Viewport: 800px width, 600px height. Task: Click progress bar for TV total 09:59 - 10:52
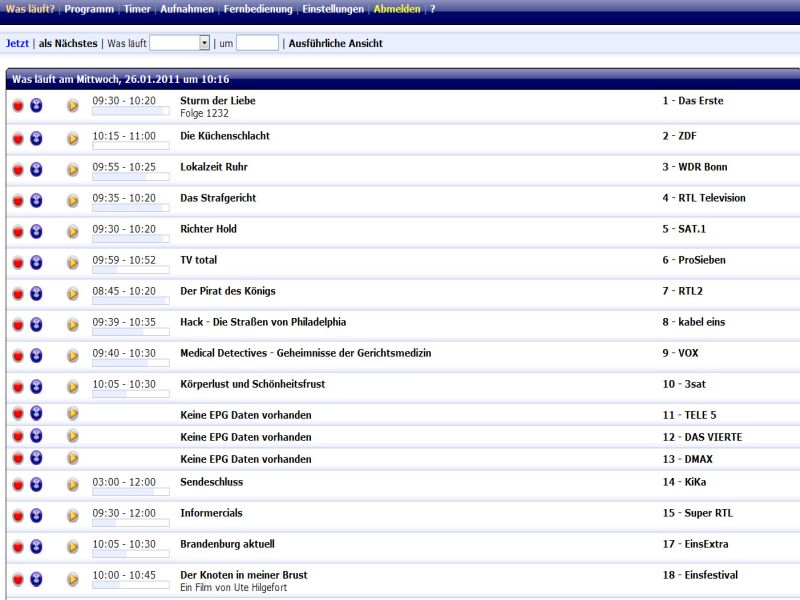coord(131,270)
